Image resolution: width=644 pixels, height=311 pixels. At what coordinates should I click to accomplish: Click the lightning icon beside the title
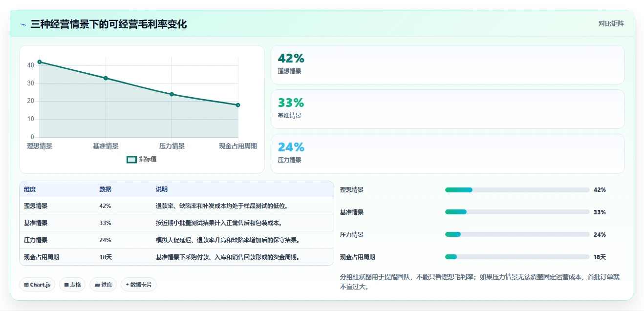[23, 24]
